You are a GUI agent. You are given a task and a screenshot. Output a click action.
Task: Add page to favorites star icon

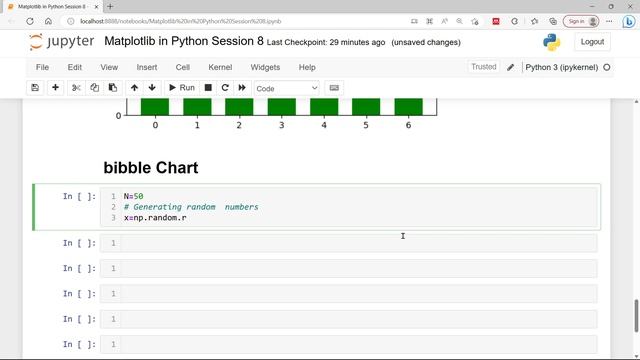pyautogui.click(x=474, y=21)
